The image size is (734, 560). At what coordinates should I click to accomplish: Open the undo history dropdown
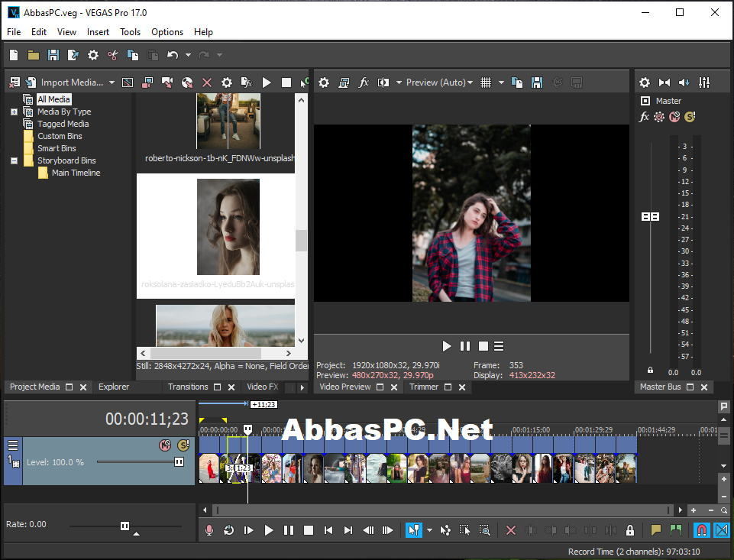[x=188, y=55]
